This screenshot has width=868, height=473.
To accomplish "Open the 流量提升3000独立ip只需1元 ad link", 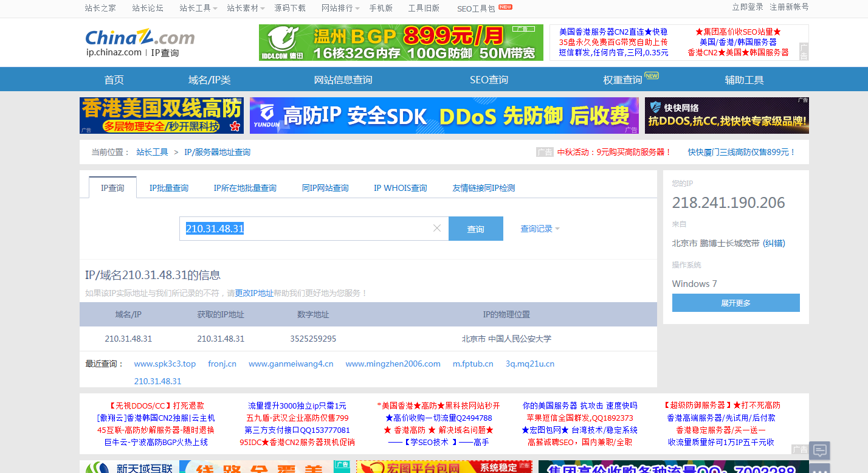I will tap(297, 406).
